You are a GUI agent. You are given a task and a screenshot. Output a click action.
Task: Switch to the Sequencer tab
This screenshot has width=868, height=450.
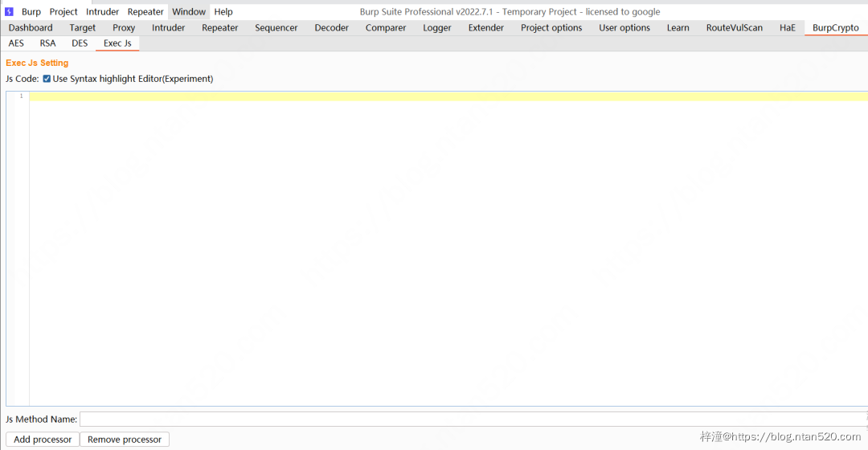tap(276, 27)
